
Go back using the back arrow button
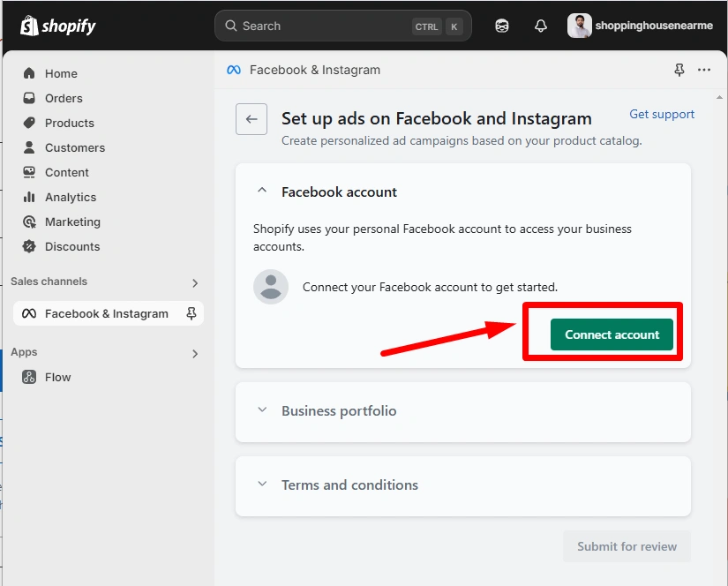251,119
